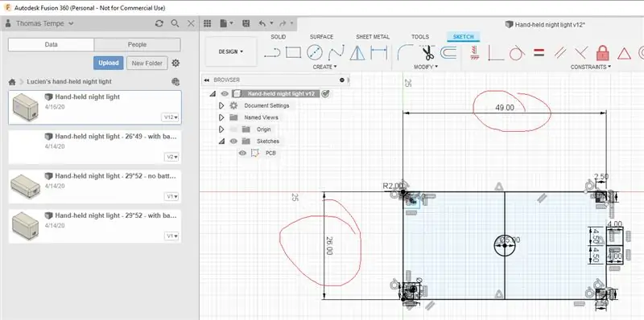Select the Spline sketch tool
Viewport: 644px width, 320px height.
(336, 52)
